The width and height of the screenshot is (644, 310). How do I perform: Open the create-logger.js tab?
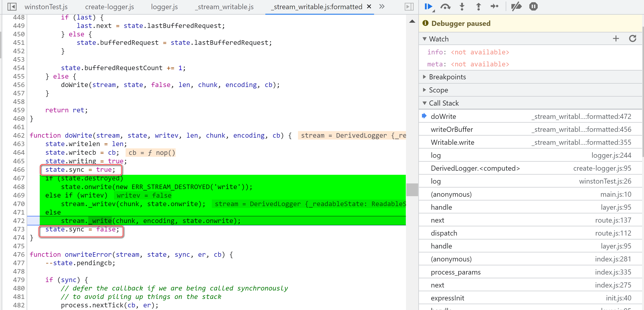click(109, 7)
